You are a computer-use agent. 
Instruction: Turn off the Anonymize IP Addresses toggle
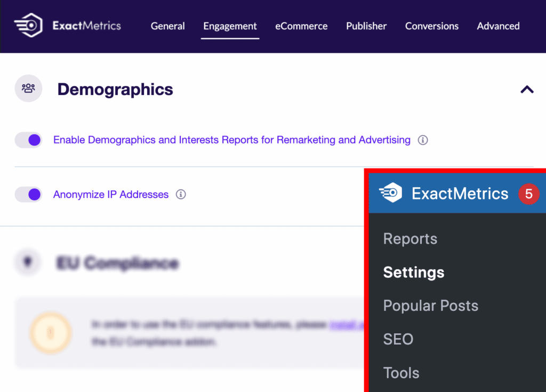[x=28, y=195]
